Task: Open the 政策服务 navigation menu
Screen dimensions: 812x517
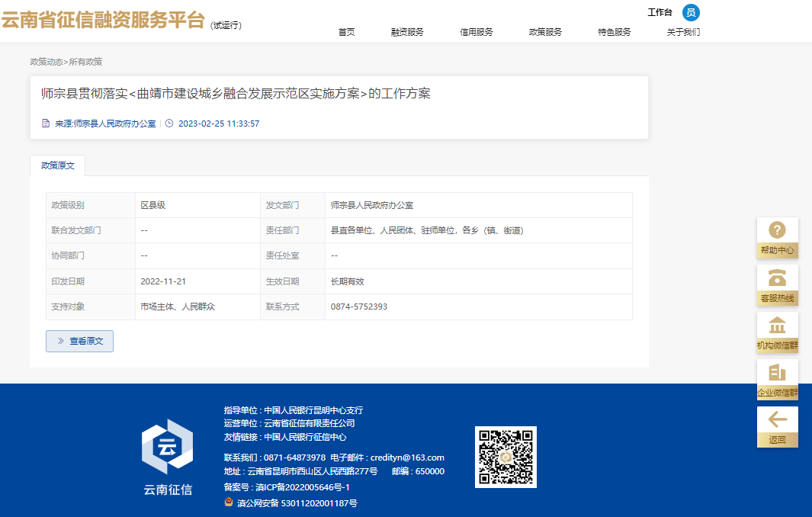Action: (x=545, y=32)
